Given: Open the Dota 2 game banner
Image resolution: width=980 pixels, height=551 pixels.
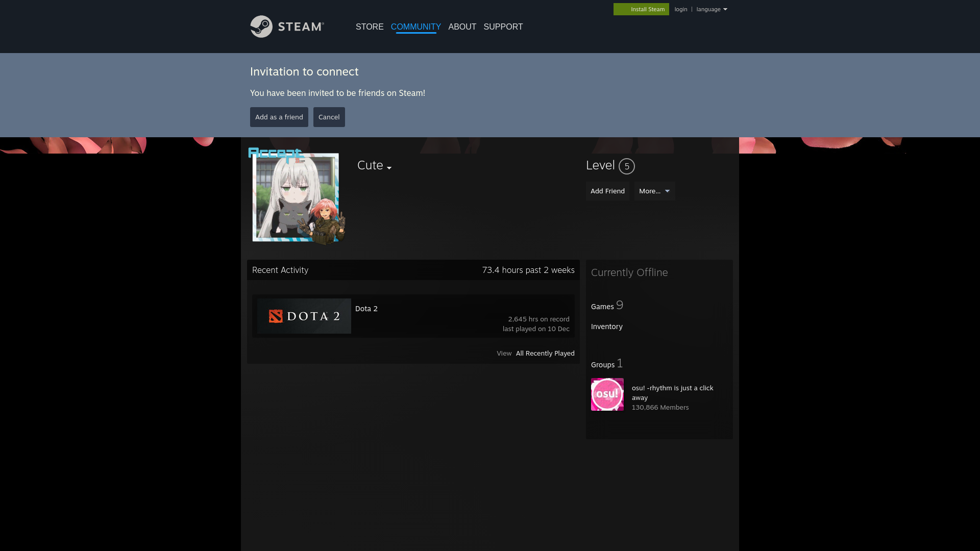Looking at the screenshot, I should click(x=304, y=316).
